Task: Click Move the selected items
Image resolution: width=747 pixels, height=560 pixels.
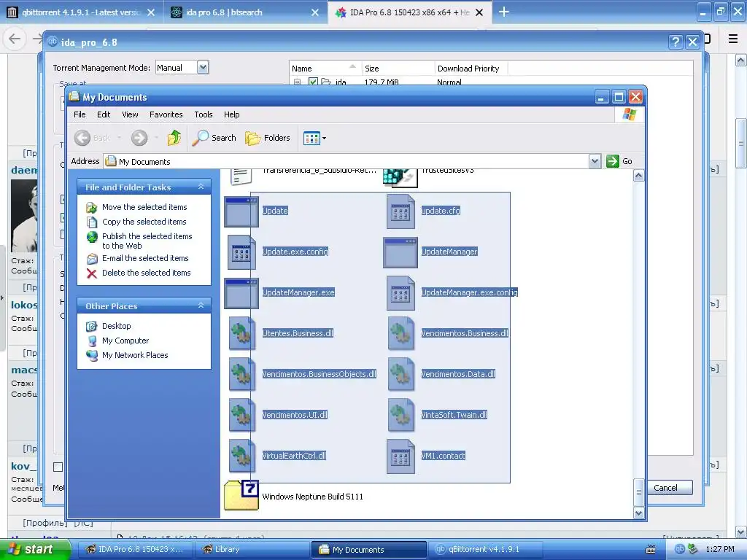Action: tap(144, 207)
